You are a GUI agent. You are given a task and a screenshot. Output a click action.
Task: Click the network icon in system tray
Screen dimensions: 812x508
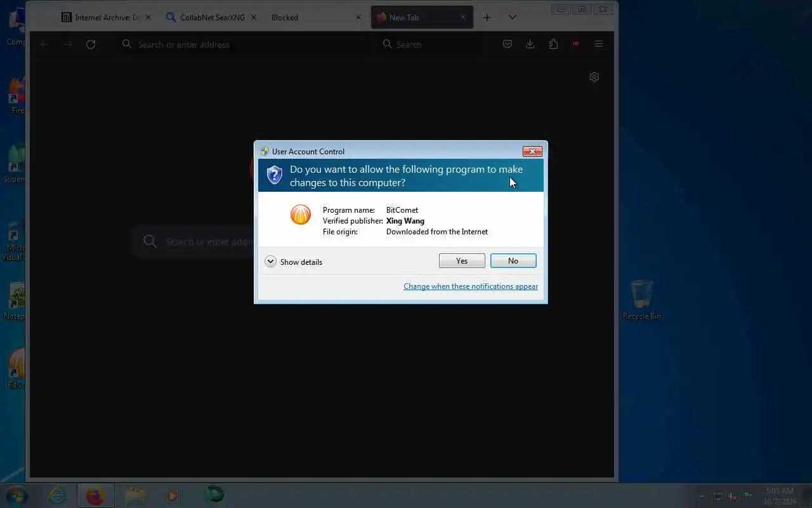[x=717, y=496]
